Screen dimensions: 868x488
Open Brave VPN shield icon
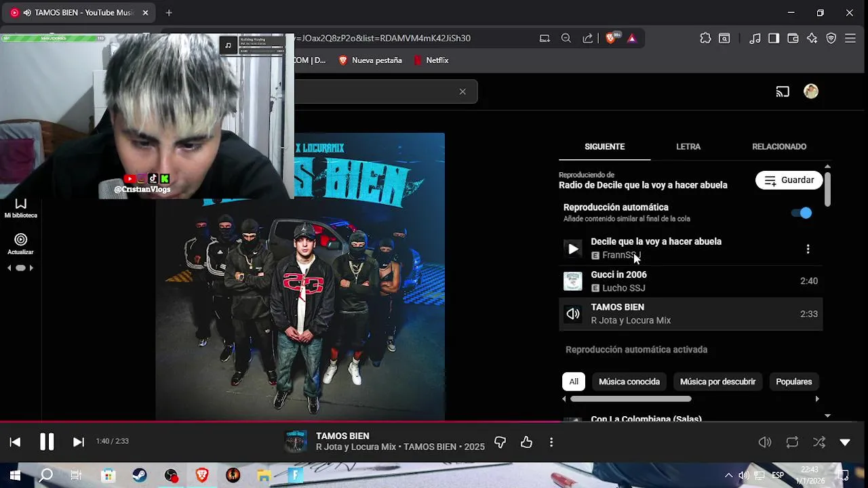[x=831, y=39]
